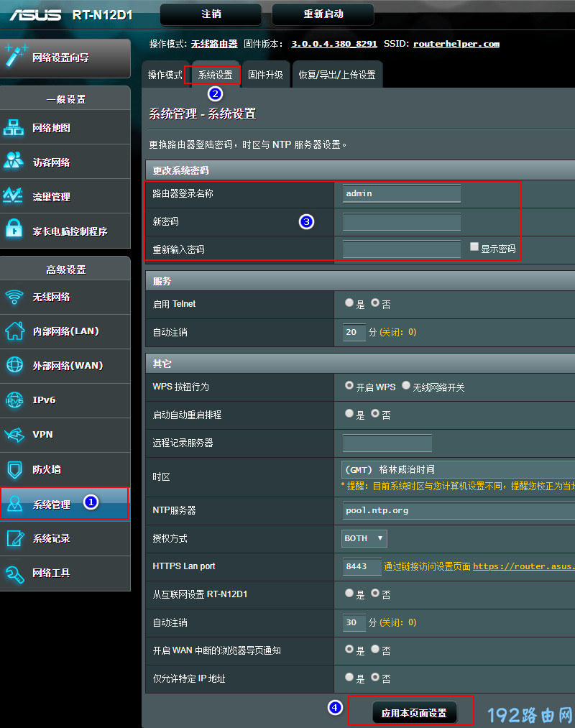Click the 新密码 new password field
575x728 pixels.
(401, 222)
